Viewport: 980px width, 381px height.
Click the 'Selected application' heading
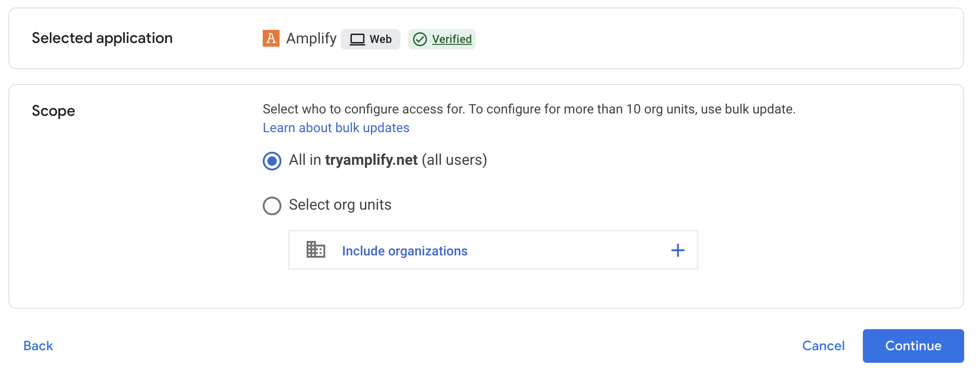coord(102,38)
